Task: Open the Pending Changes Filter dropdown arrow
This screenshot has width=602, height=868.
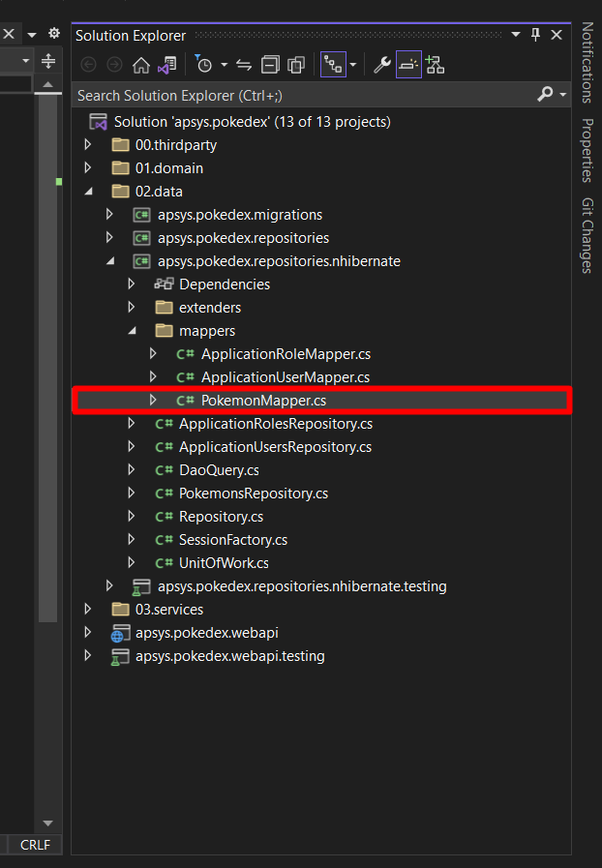Action: [x=224, y=65]
